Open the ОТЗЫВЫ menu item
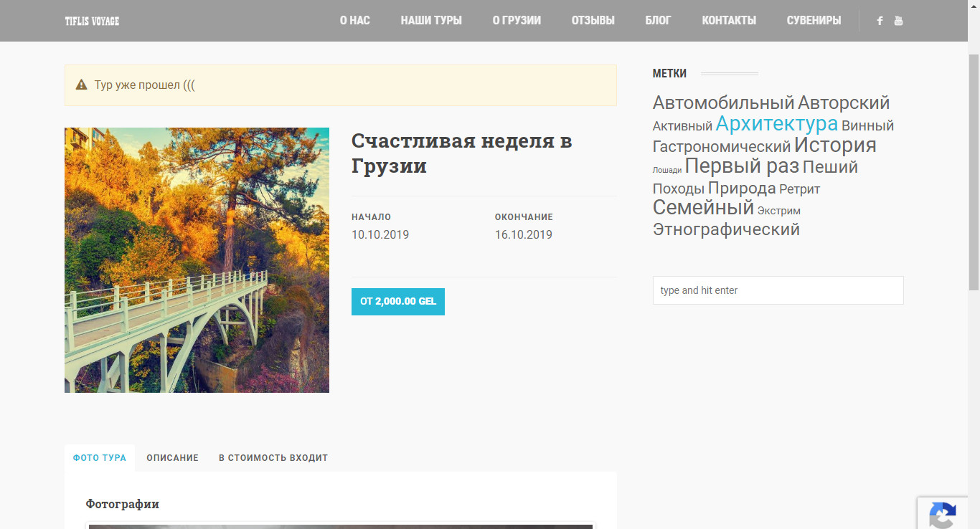980x529 pixels. [593, 20]
